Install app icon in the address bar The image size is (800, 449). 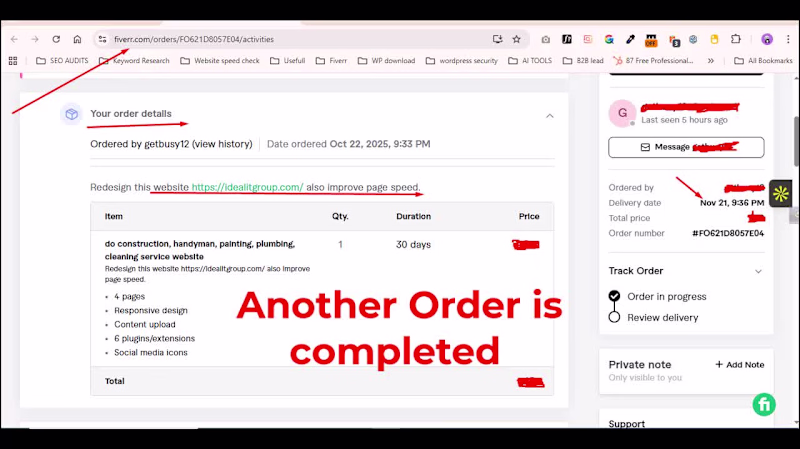(497, 39)
